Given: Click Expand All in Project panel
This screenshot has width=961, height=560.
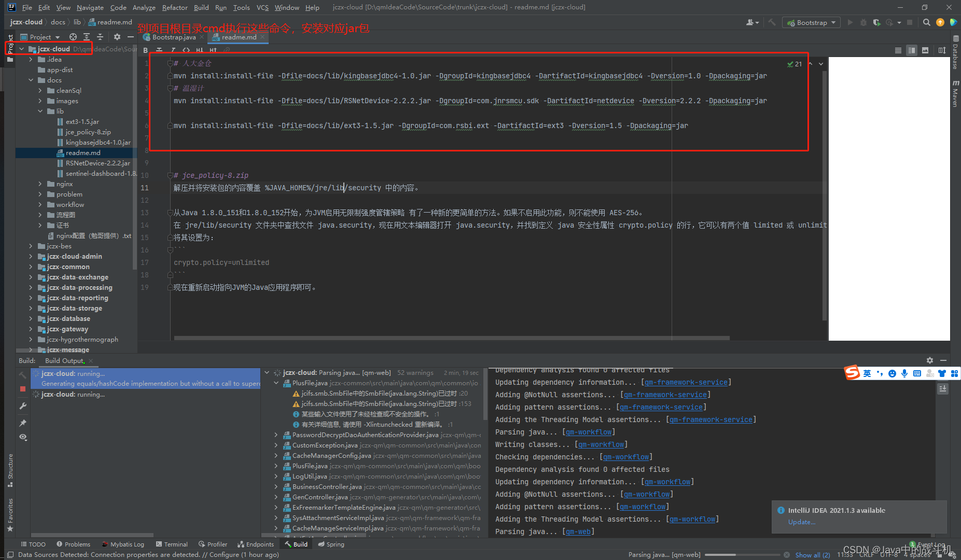Looking at the screenshot, I should coord(87,37).
